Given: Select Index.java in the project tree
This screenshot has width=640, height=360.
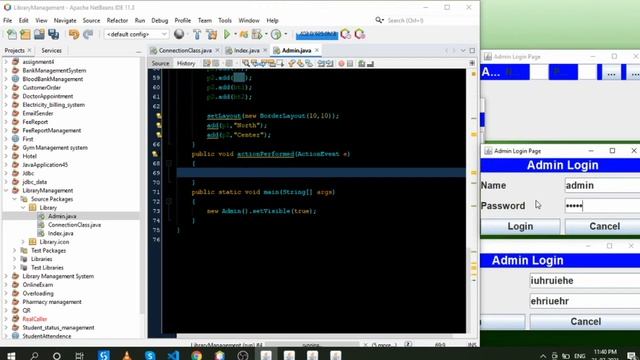Looking at the screenshot, I should pos(60,233).
